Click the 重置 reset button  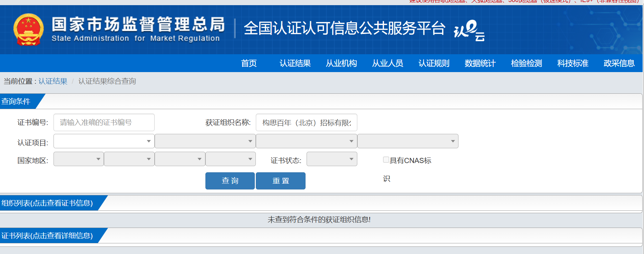(281, 181)
